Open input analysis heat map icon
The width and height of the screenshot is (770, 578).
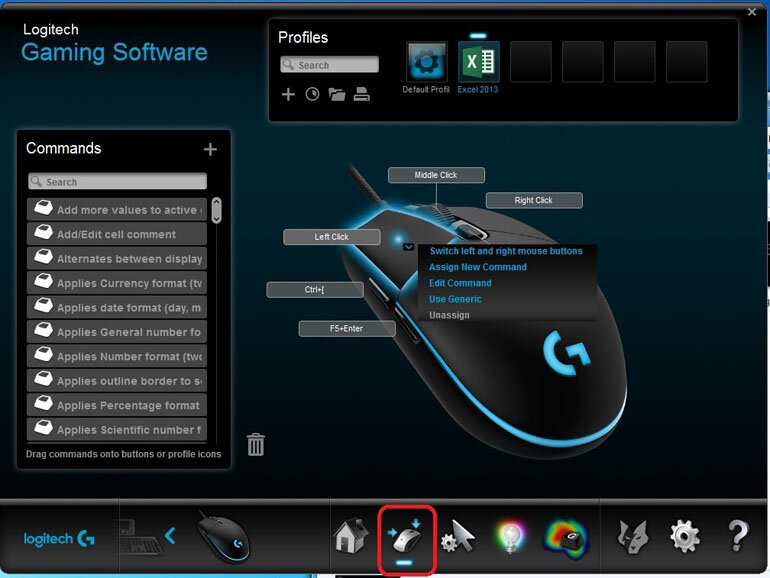566,539
